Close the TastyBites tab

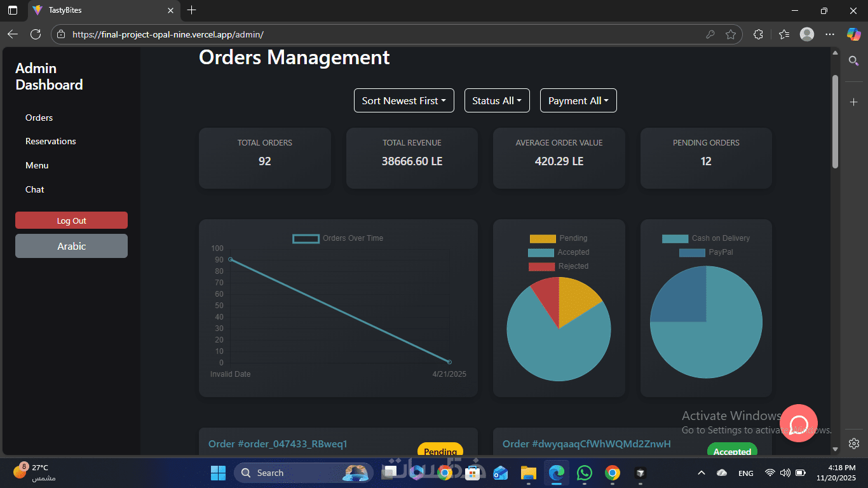170,10
